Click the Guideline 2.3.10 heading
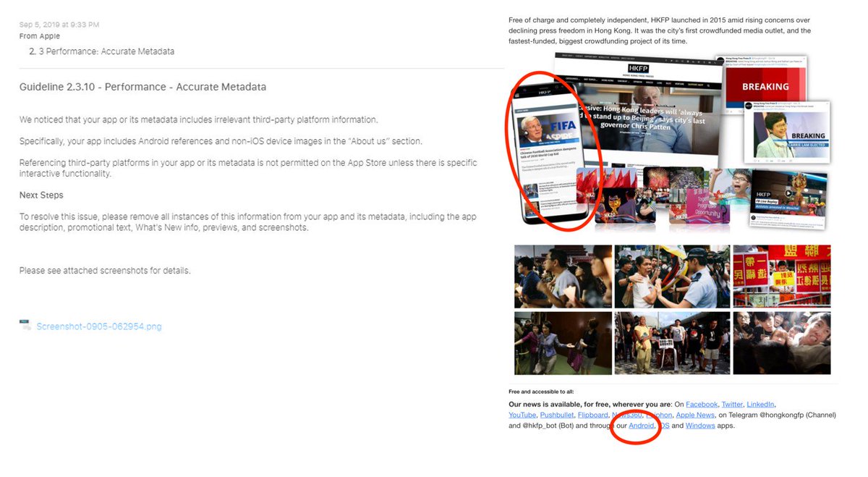This screenshot has width=868, height=477. (x=142, y=87)
